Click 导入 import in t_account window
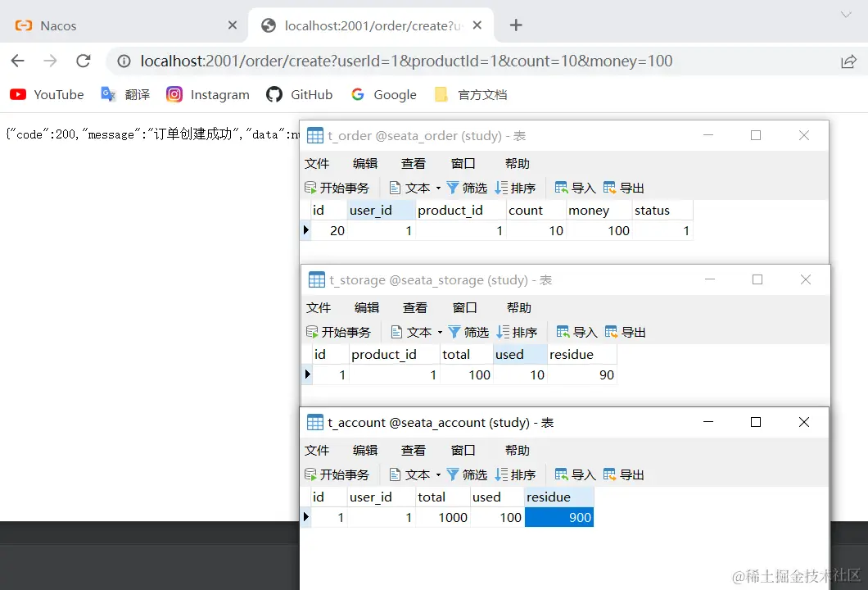 point(575,474)
